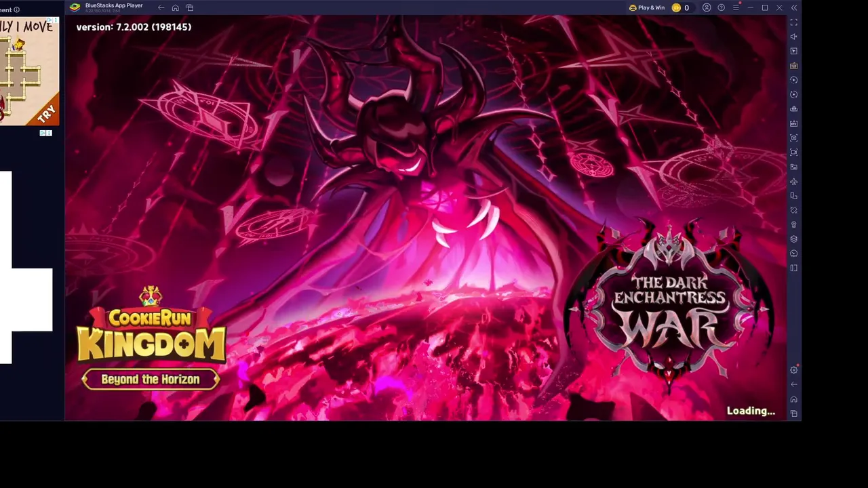
Task: Open keyboard game controls in the sidebar
Action: point(794,66)
